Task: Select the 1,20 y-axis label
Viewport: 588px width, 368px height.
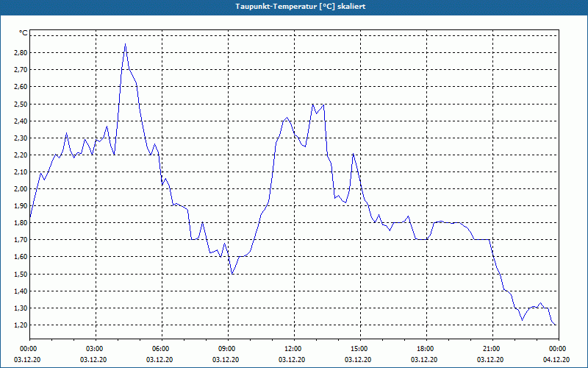Action: coord(21,325)
